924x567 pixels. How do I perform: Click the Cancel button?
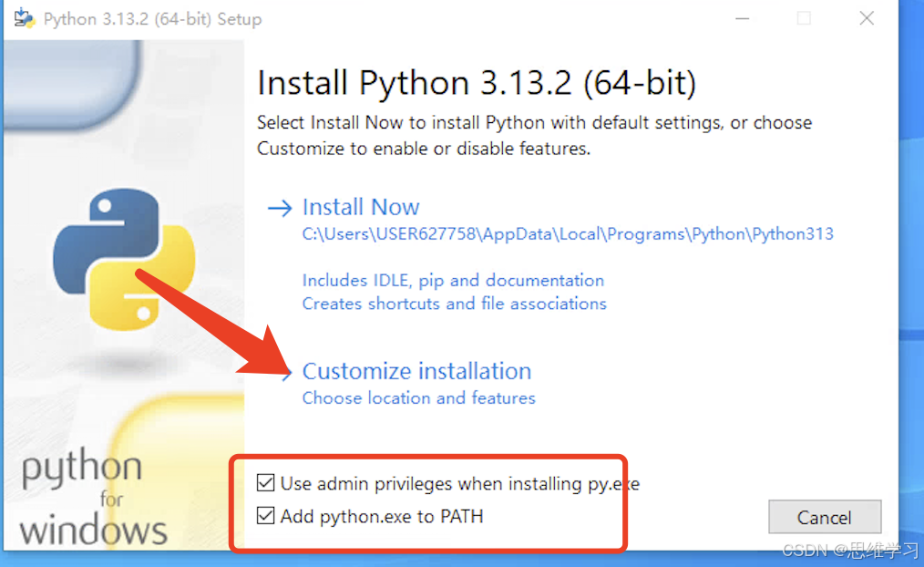point(825,518)
